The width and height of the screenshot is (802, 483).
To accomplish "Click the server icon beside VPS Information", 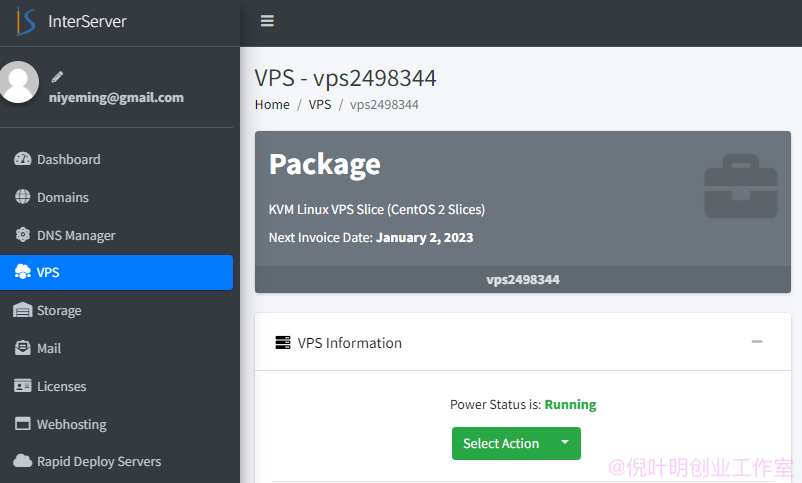I will (x=283, y=342).
